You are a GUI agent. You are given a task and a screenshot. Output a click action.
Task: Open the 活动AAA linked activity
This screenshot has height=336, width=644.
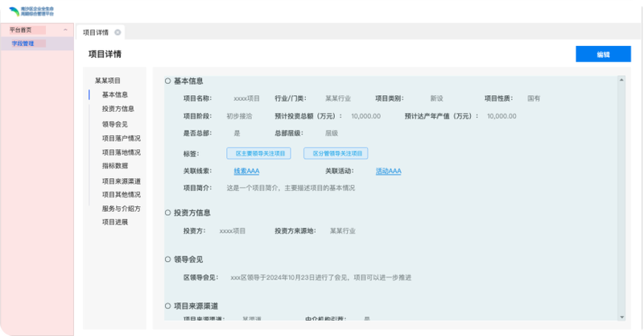point(389,171)
